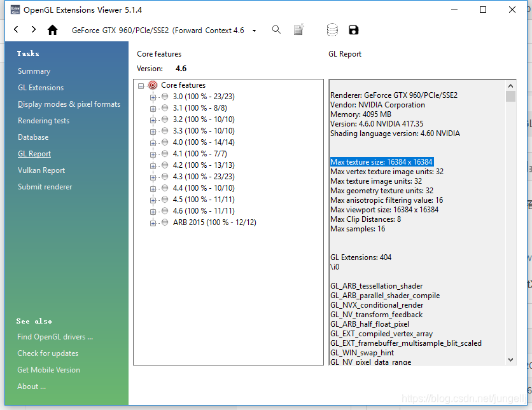The height and width of the screenshot is (410, 532).
Task: Click the red Core features target icon
Action: click(153, 85)
